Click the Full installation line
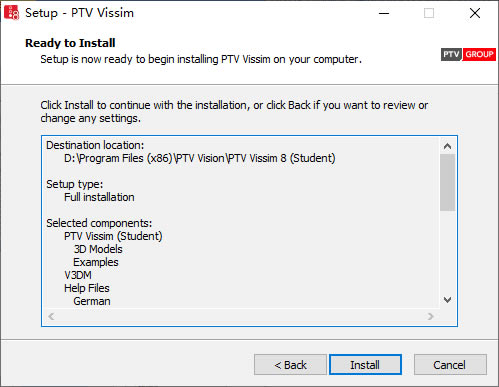The image size is (499, 387). (99, 197)
